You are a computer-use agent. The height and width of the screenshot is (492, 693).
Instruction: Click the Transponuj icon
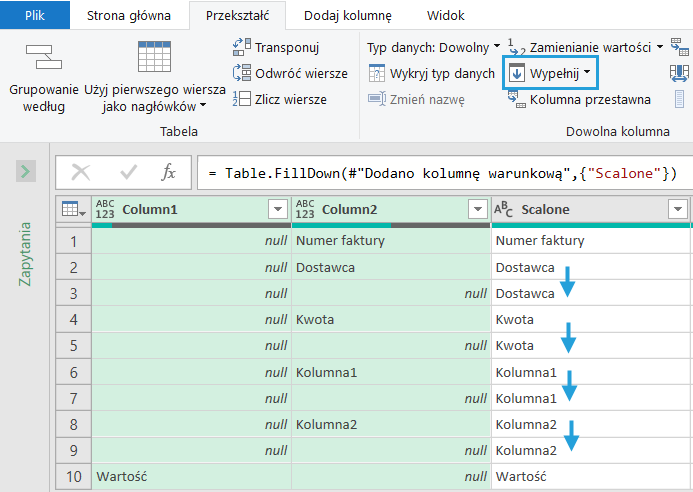pos(241,47)
